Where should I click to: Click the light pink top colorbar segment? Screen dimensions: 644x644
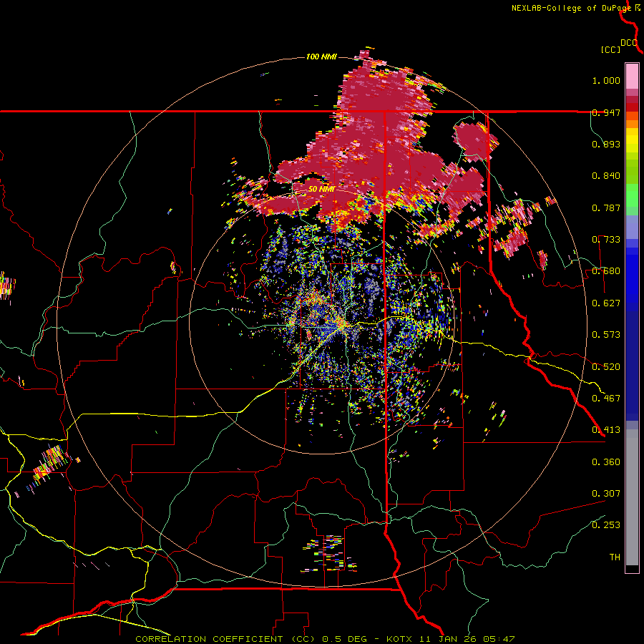click(632, 76)
